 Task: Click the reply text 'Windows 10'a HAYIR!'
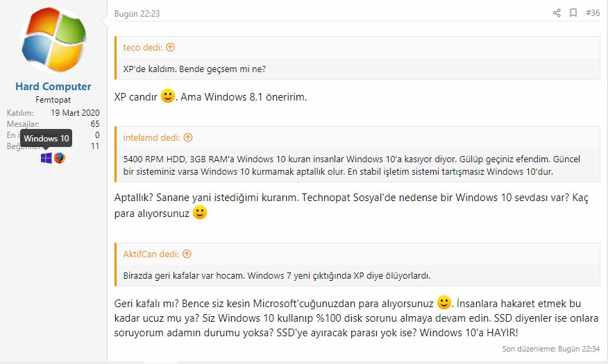(x=468, y=333)
